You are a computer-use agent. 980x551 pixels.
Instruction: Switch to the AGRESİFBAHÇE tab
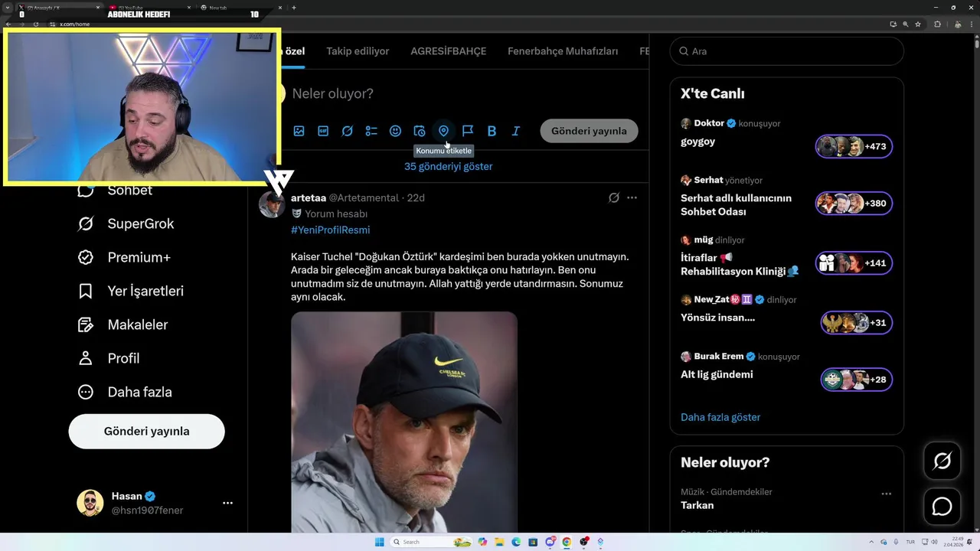click(448, 51)
